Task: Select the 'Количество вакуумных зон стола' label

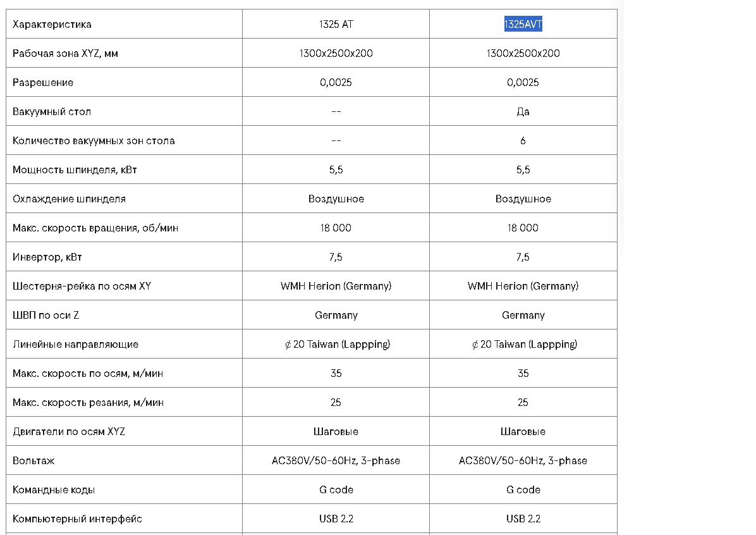Action: point(94,141)
